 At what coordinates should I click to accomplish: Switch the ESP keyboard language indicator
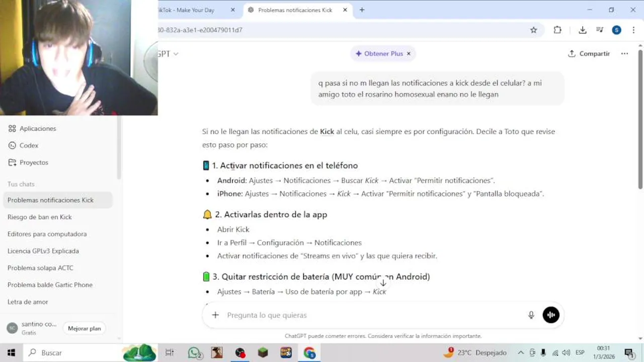point(580,353)
